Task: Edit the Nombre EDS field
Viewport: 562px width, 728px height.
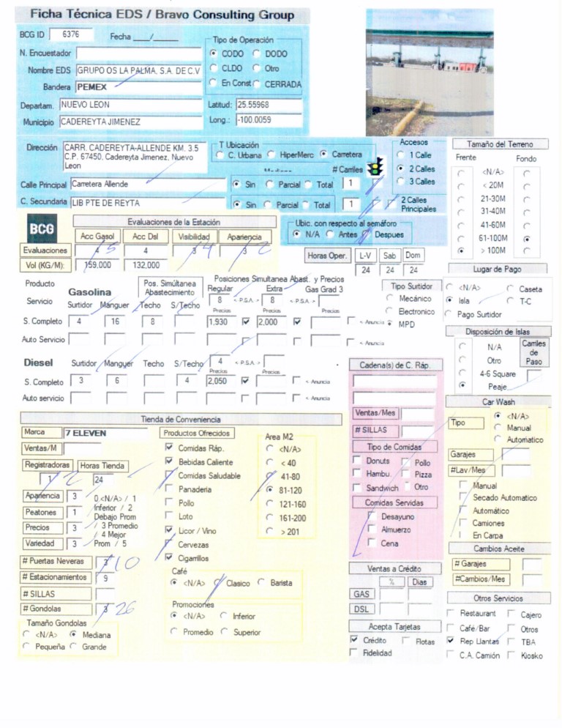Action: pos(139,70)
